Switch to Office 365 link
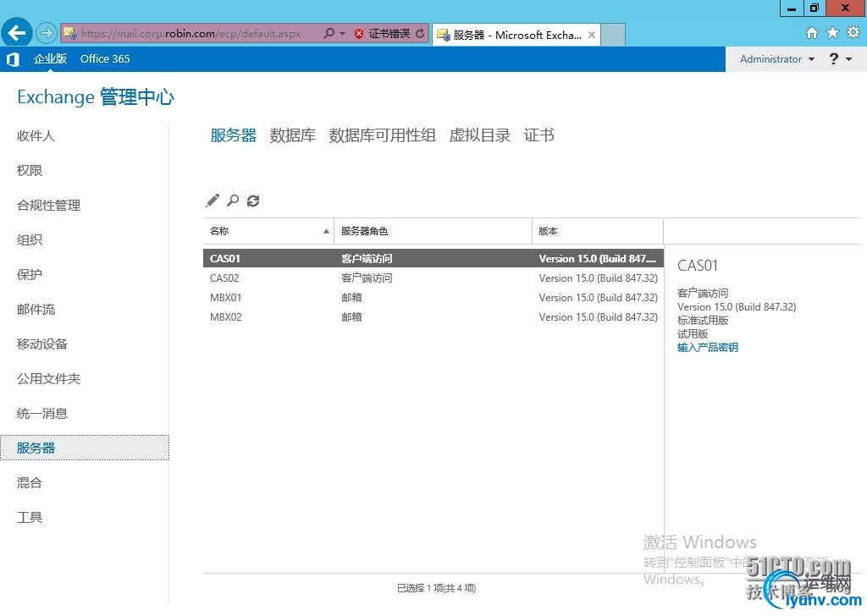The image size is (867, 616). [x=105, y=58]
